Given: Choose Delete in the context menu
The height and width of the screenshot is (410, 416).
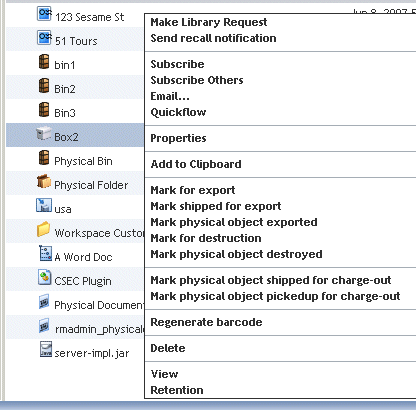Looking at the screenshot, I should (168, 348).
